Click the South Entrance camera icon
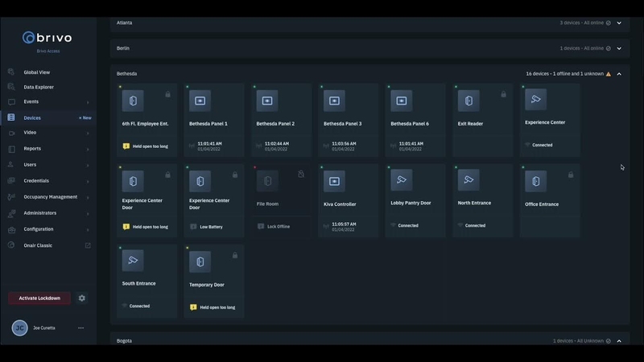The height and width of the screenshot is (362, 644). tap(133, 260)
